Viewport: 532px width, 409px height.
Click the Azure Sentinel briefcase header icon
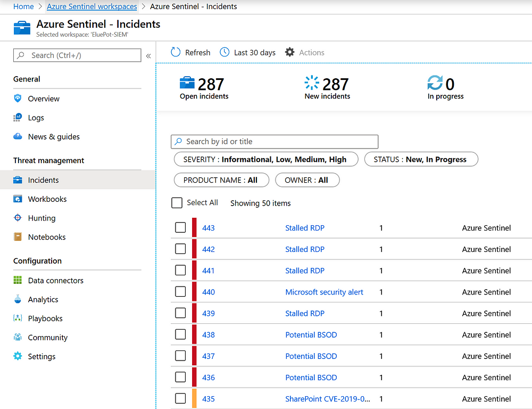click(22, 28)
